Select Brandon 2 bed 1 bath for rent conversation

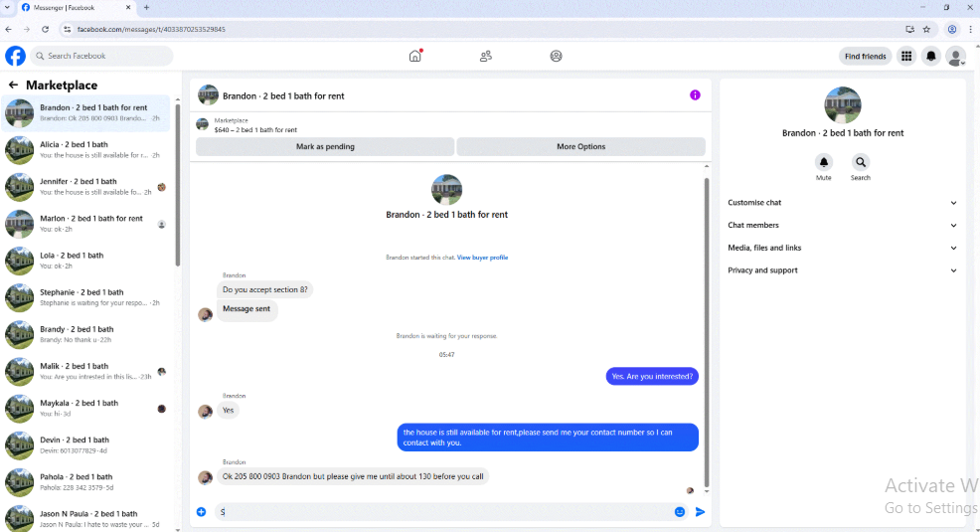coord(85,113)
